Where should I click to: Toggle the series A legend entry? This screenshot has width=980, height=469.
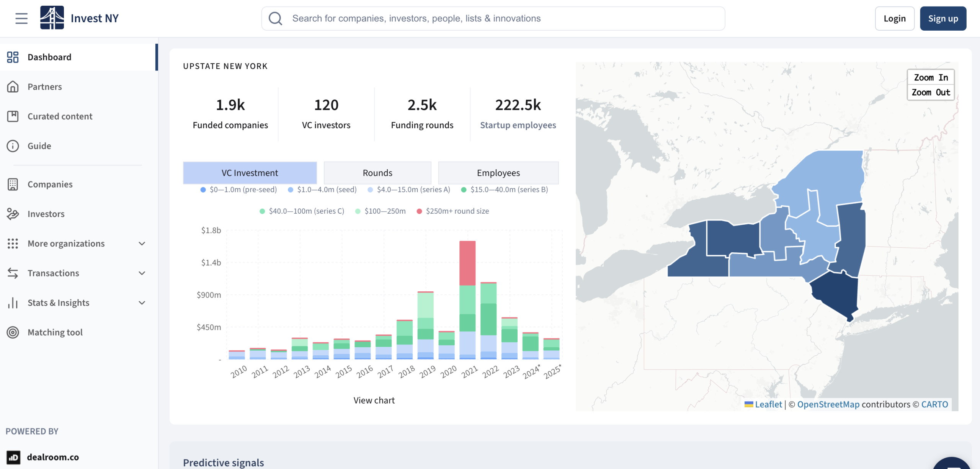[409, 190]
